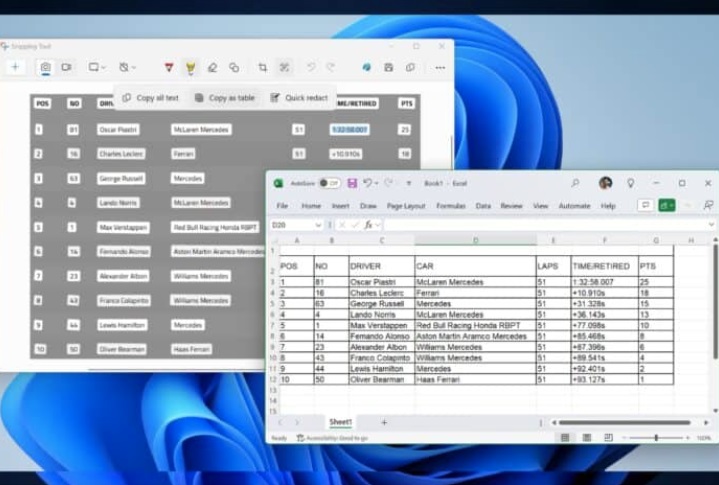Click Excel zoom slider handle
This screenshot has height=485, width=719.
(x=656, y=438)
